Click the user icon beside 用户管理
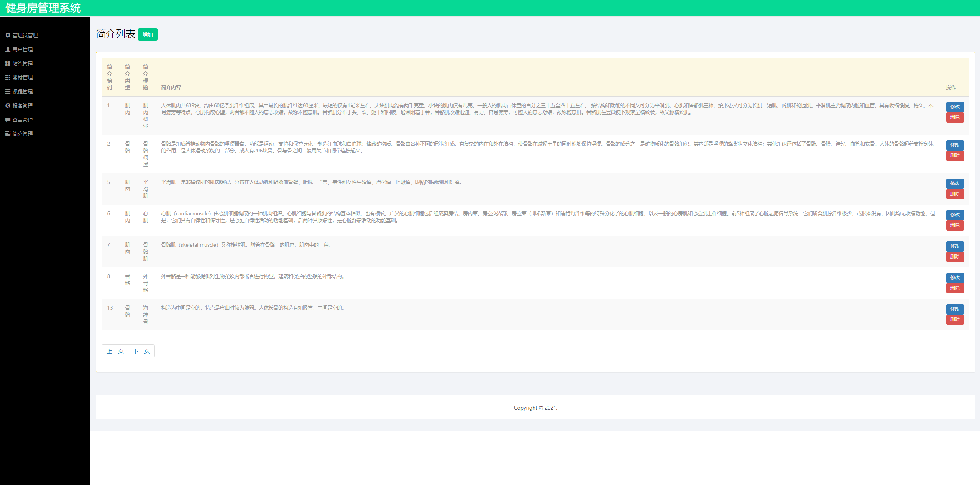980x485 pixels. [8, 49]
